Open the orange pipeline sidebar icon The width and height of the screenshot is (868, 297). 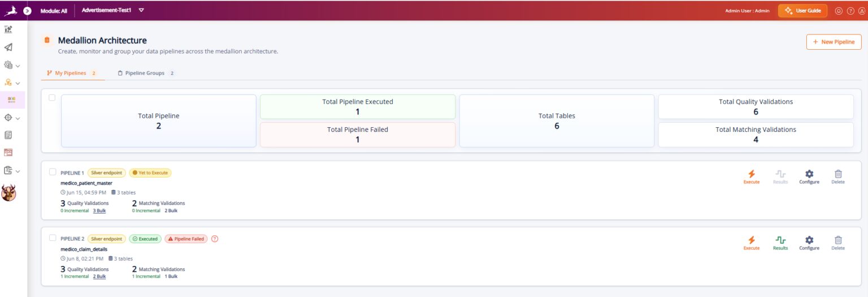(8, 83)
